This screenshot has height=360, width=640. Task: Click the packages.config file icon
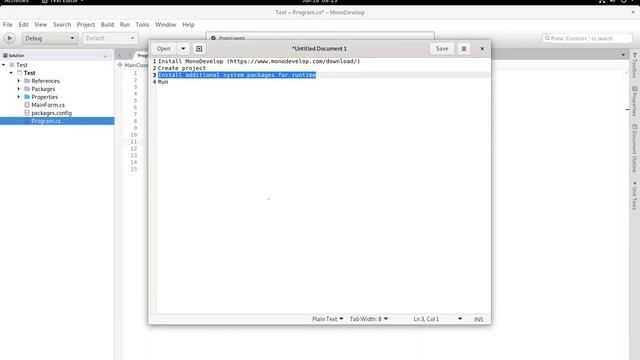click(27, 113)
